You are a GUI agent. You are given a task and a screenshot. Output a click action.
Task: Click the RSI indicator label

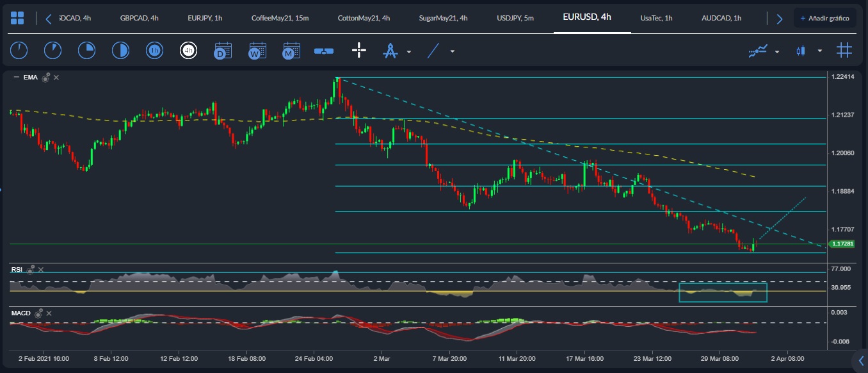(x=17, y=270)
